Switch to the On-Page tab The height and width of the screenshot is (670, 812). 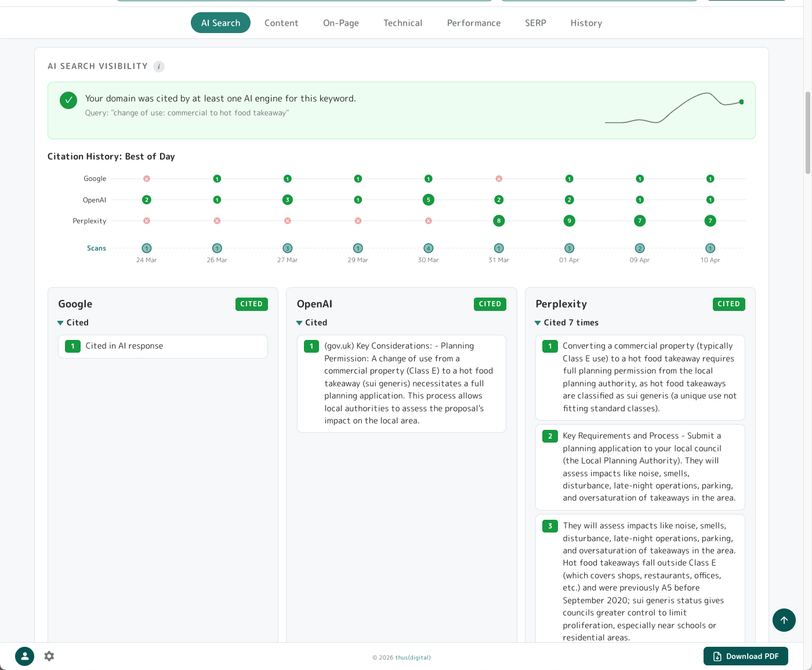pyautogui.click(x=341, y=23)
